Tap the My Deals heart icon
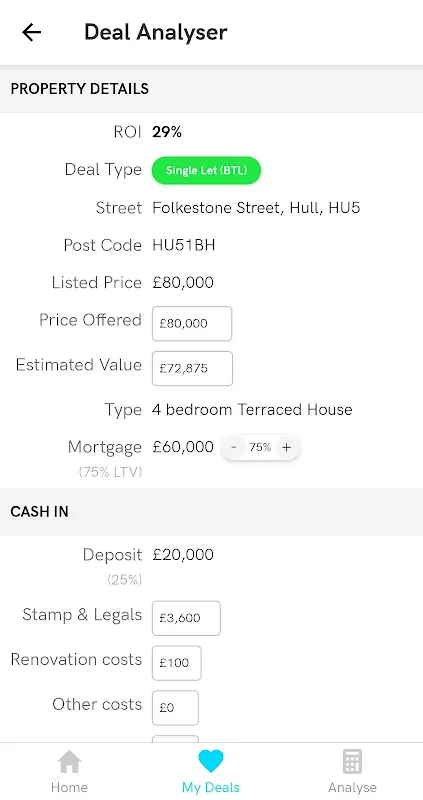 point(211,762)
